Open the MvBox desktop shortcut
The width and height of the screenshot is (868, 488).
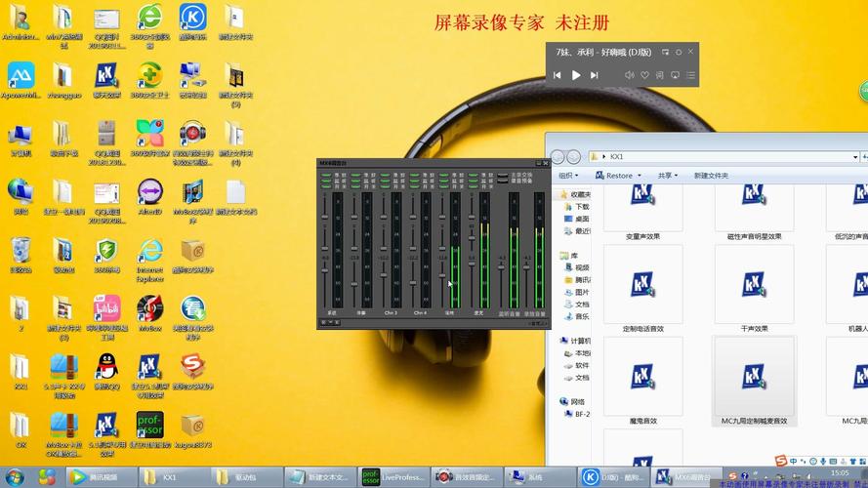(x=150, y=313)
